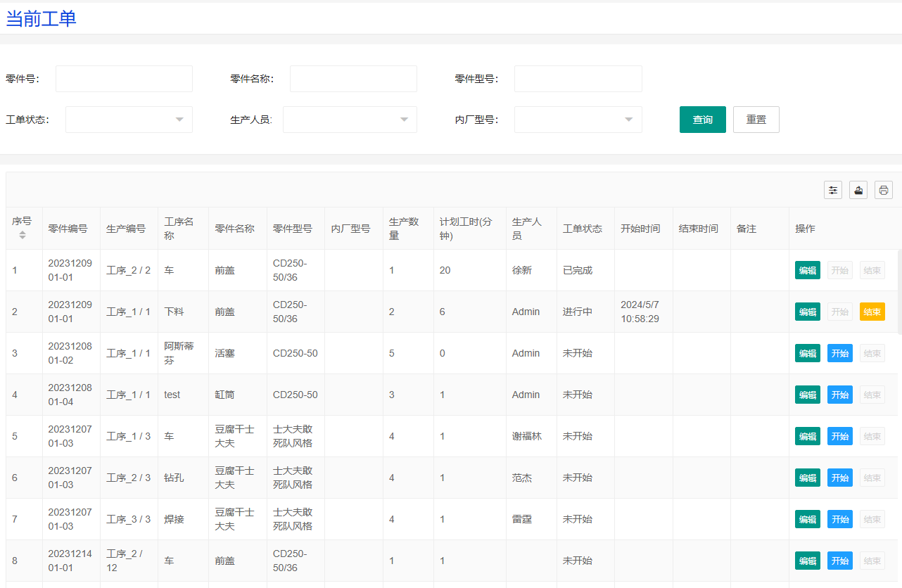Edit the 下料 work order assigned to Admin
Viewport: 902px width, 588px height.
(807, 312)
